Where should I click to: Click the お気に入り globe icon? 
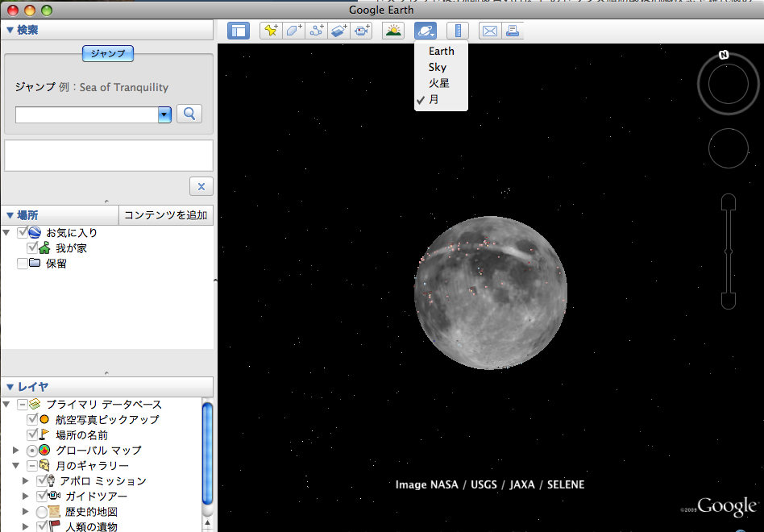35,232
